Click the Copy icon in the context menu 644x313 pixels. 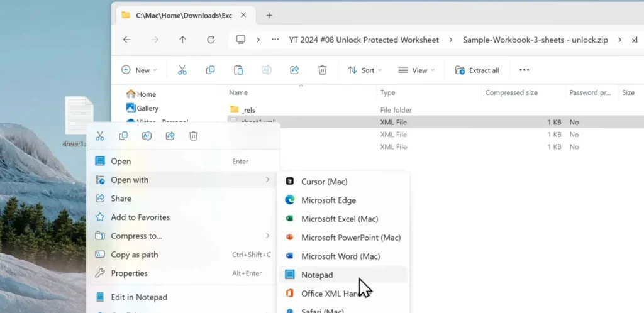tap(123, 136)
